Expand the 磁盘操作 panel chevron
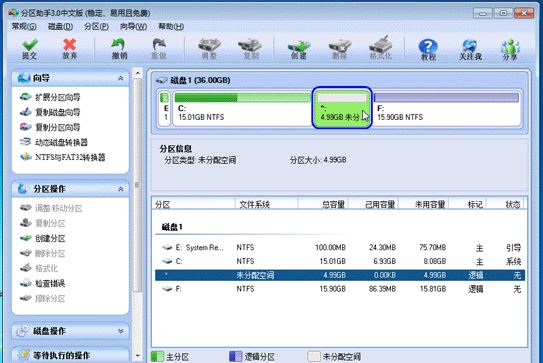 tap(121, 331)
